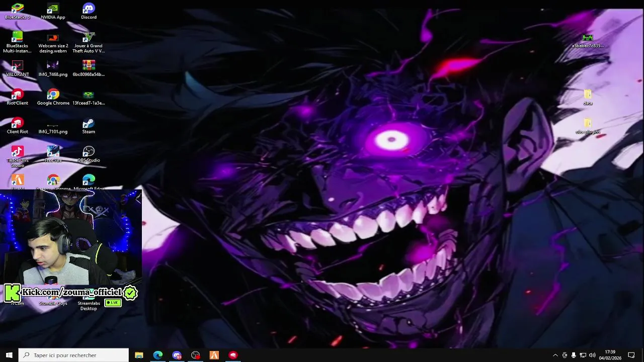Screen dimensions: 644x362
Task: Switch to OBS Studio in the taskbar
Action: pyautogui.click(x=196, y=355)
